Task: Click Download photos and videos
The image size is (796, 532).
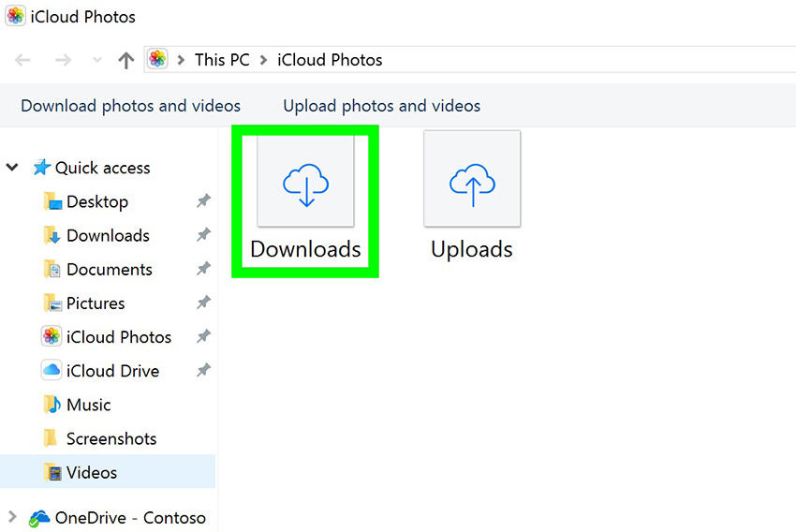Action: [x=130, y=106]
